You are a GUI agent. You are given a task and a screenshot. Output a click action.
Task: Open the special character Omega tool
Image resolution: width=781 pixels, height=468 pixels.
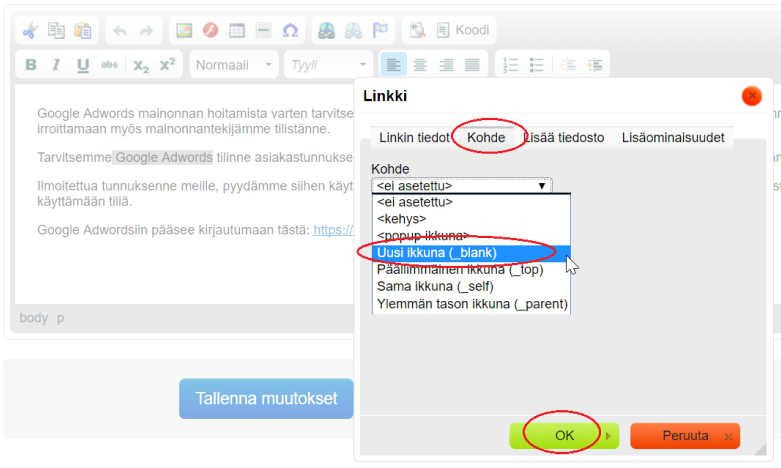(290, 31)
